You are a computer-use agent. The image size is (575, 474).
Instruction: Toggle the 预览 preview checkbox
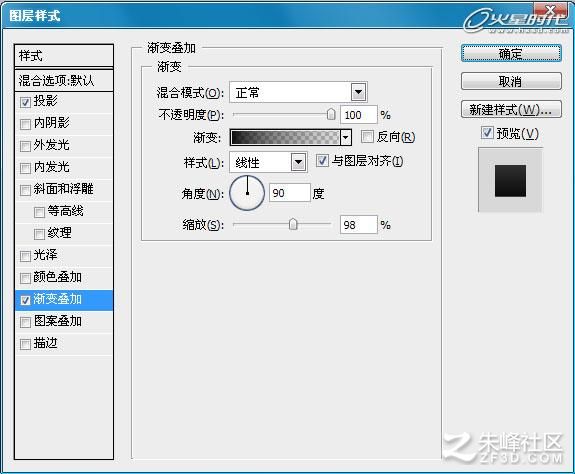487,133
